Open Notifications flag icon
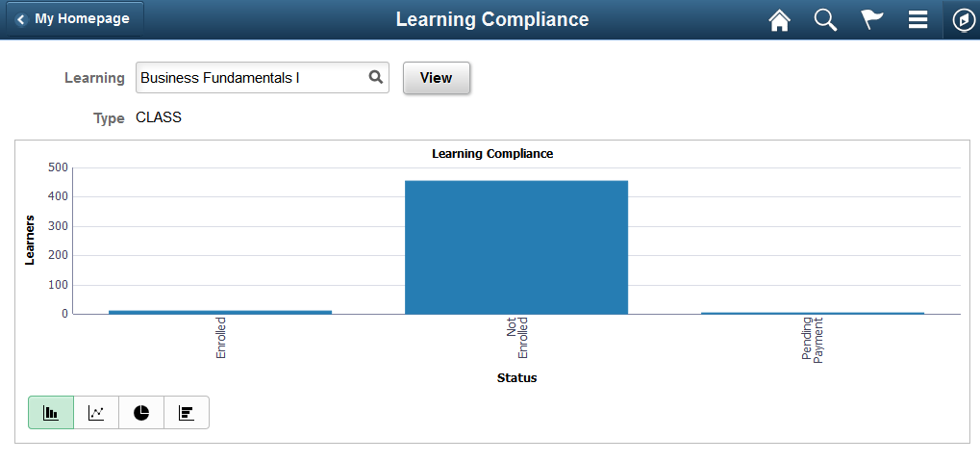980x462 pixels. [872, 20]
